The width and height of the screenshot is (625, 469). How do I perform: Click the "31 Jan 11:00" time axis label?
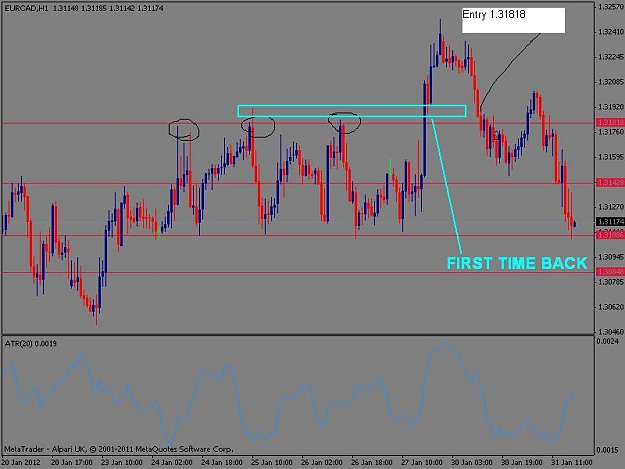click(x=572, y=462)
